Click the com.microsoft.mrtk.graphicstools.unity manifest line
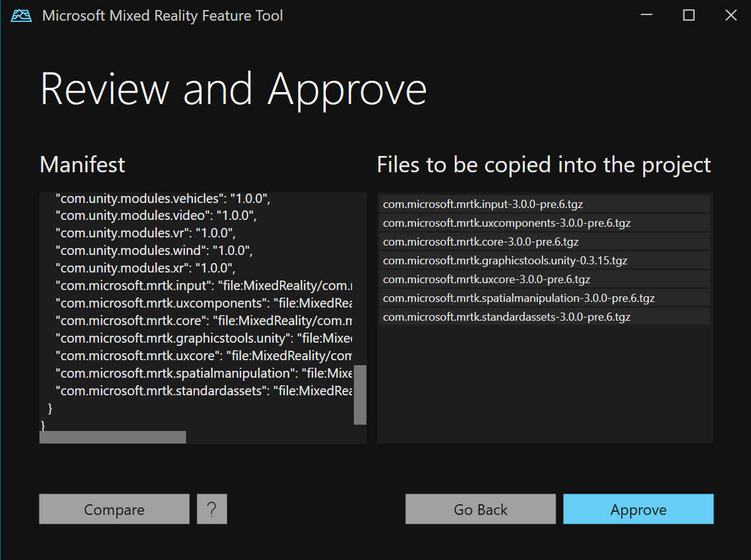 (x=204, y=338)
